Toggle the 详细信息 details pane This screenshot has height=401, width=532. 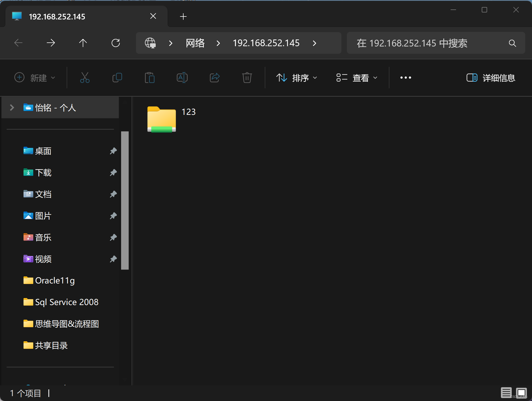click(491, 78)
